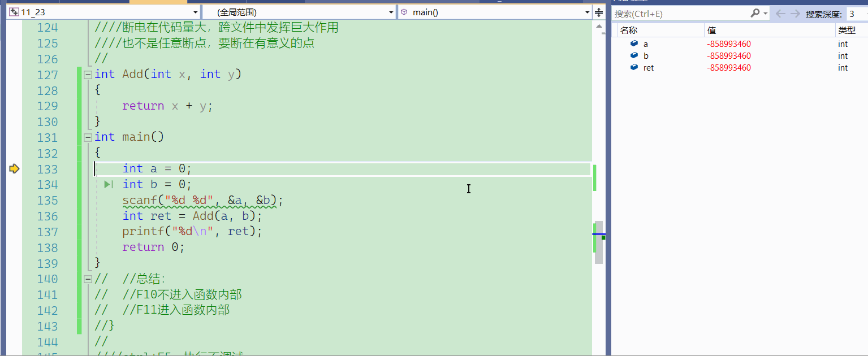The image size is (868, 356).
Task: Click line number 133 in the gutter
Action: pyautogui.click(x=47, y=169)
